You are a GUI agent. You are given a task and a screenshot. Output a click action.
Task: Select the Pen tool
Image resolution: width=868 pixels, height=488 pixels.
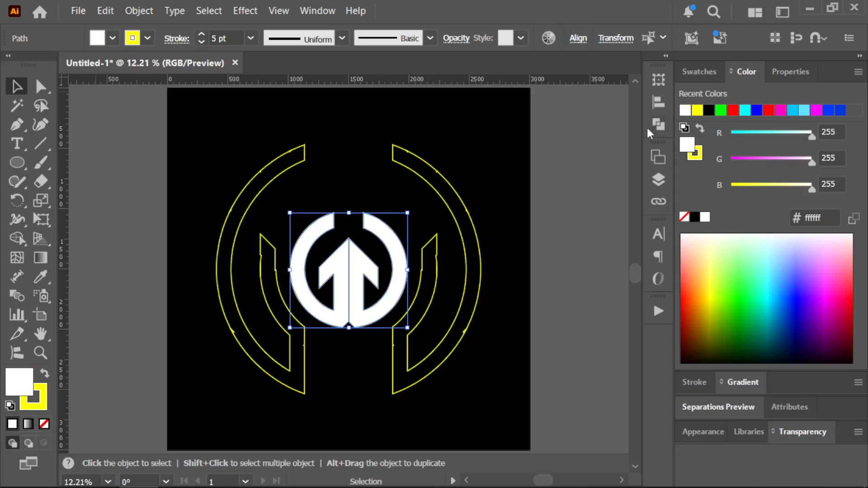17,125
